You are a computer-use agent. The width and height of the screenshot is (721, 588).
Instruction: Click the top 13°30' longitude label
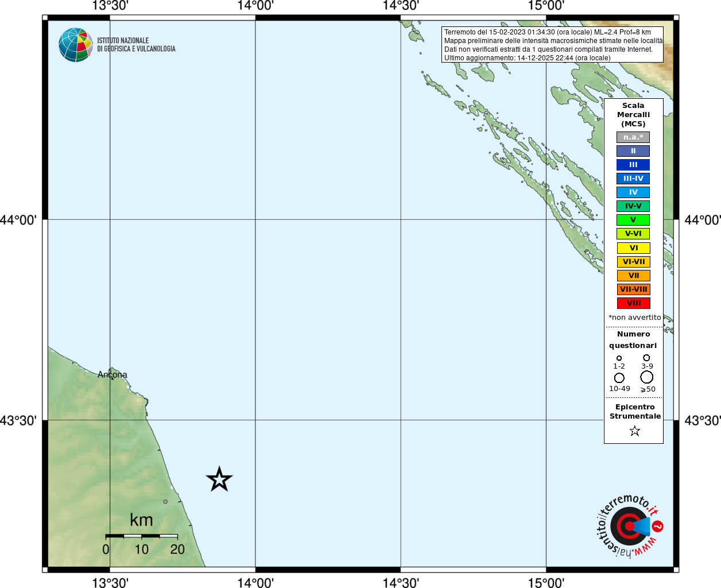110,6
